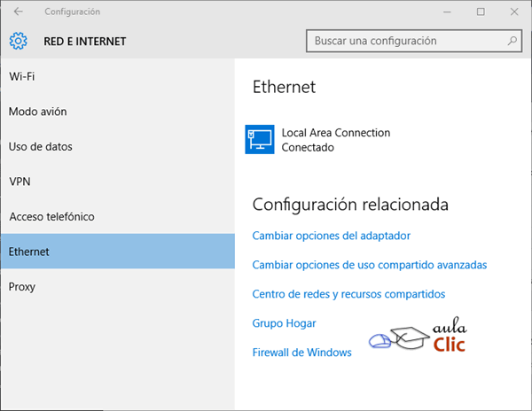Select the Ethernet sidebar item
Screen dimensions: 532x411
pyautogui.click(x=29, y=252)
